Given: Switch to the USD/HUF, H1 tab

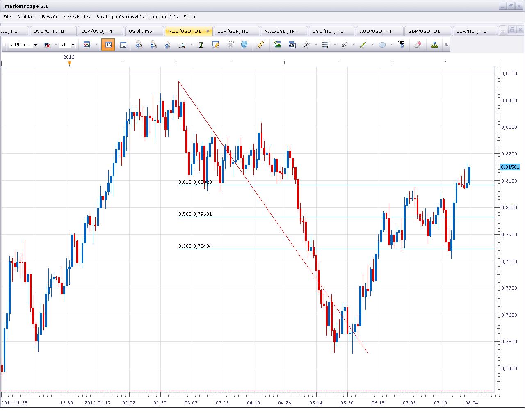Looking at the screenshot, I should 331,31.
